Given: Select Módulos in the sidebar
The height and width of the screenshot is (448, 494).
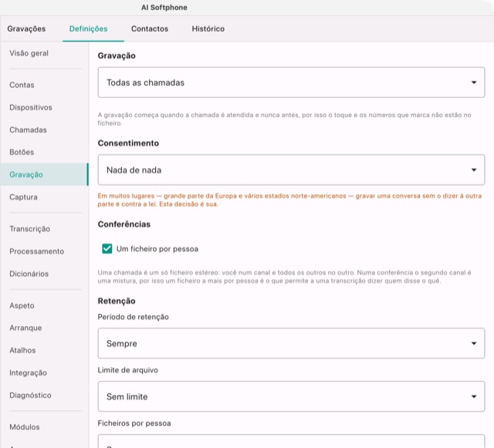Looking at the screenshot, I should click(45, 427).
